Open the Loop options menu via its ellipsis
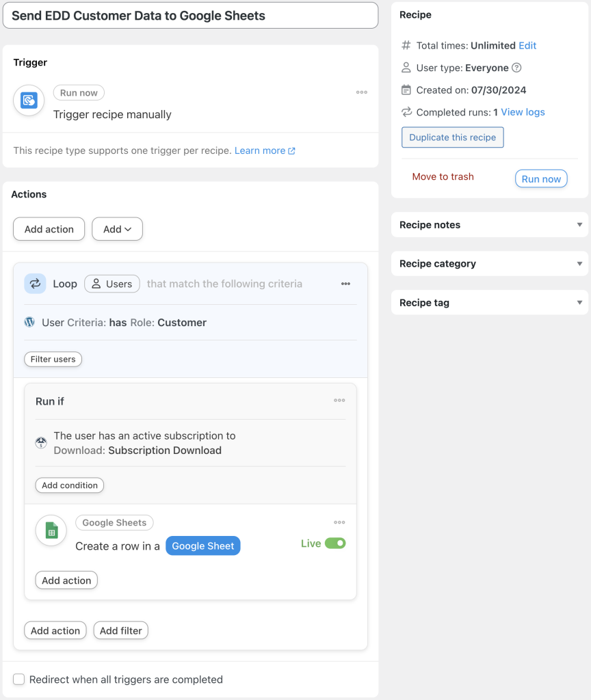This screenshot has width=591, height=700. pos(345,284)
